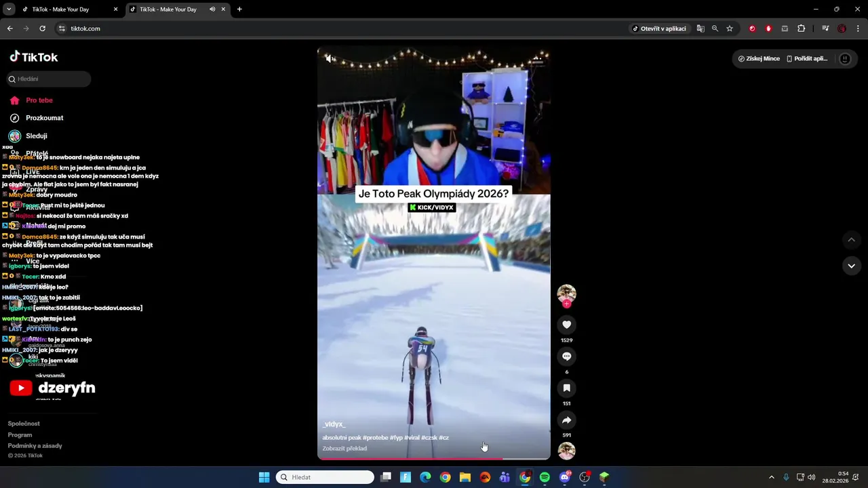Viewport: 868px width, 488px height.
Task: Show hidden system tray icons
Action: [x=771, y=477]
